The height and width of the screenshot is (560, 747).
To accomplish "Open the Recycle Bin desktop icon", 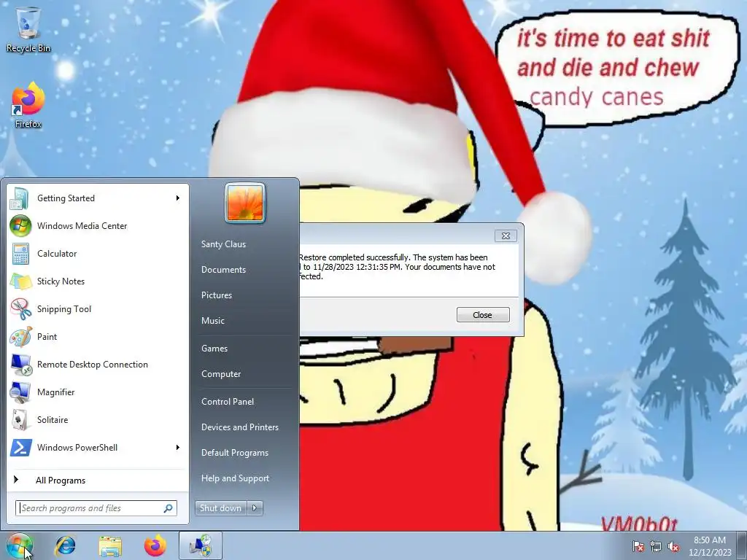I will 28,28.
